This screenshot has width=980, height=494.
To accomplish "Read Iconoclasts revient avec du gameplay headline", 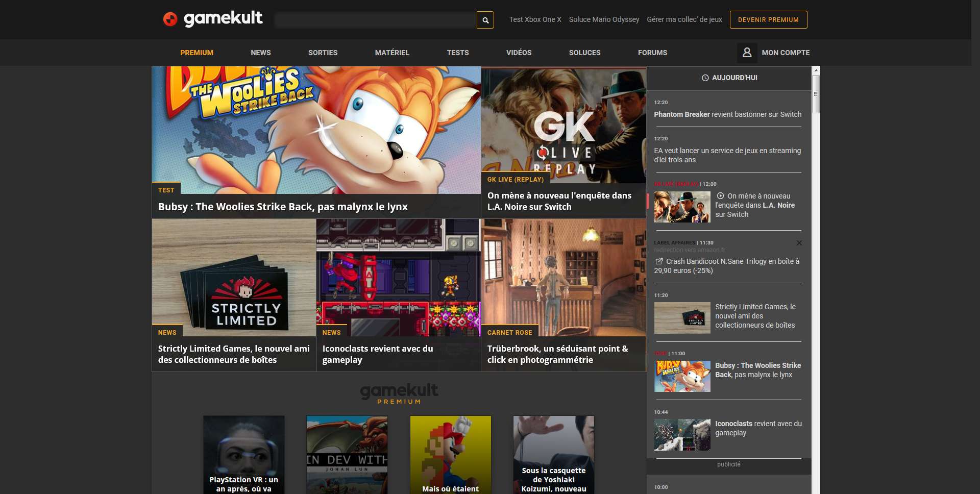I will pos(378,354).
